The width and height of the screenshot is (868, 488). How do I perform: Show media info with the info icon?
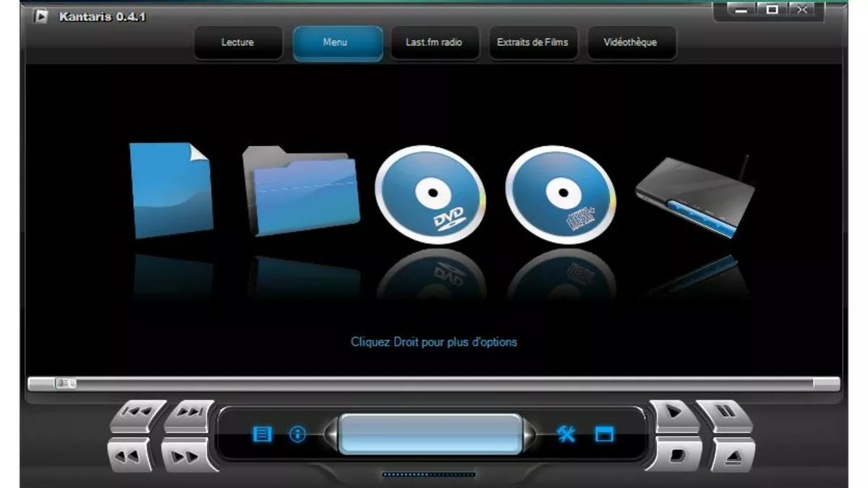(297, 434)
